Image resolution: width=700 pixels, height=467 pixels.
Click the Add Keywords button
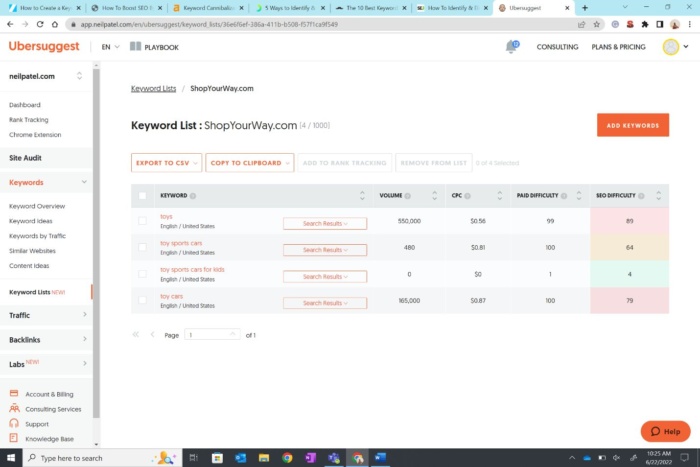pos(633,125)
